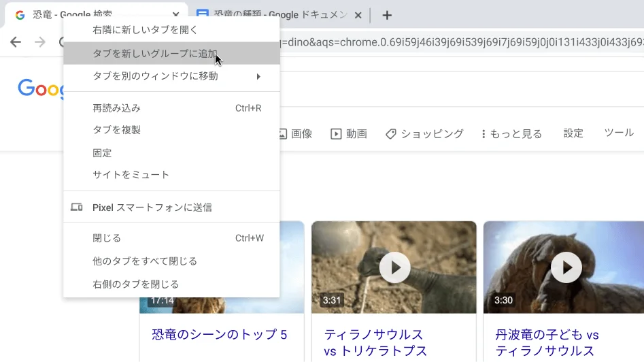644x362 pixels.
Task: Click the Google logo
Action: point(39,89)
